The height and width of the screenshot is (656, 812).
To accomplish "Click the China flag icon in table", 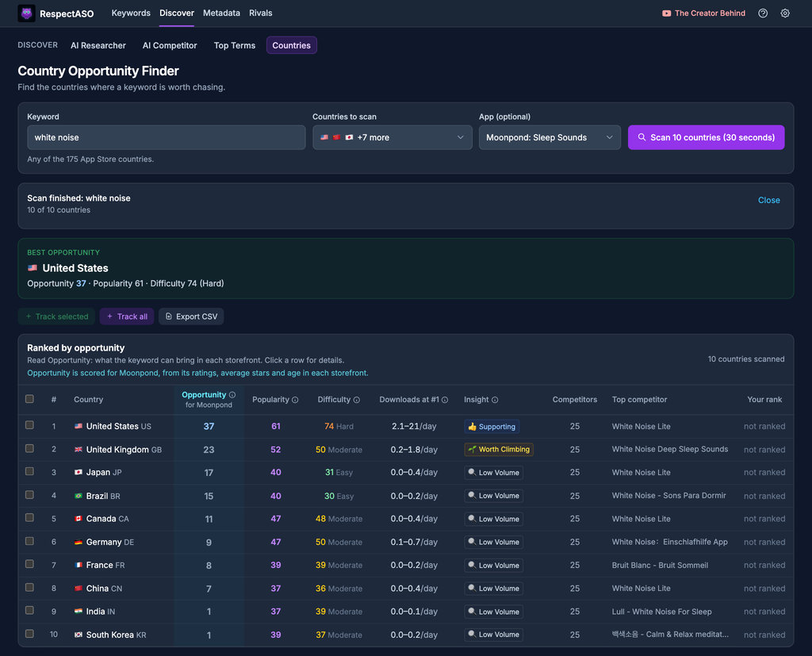I will tap(79, 588).
